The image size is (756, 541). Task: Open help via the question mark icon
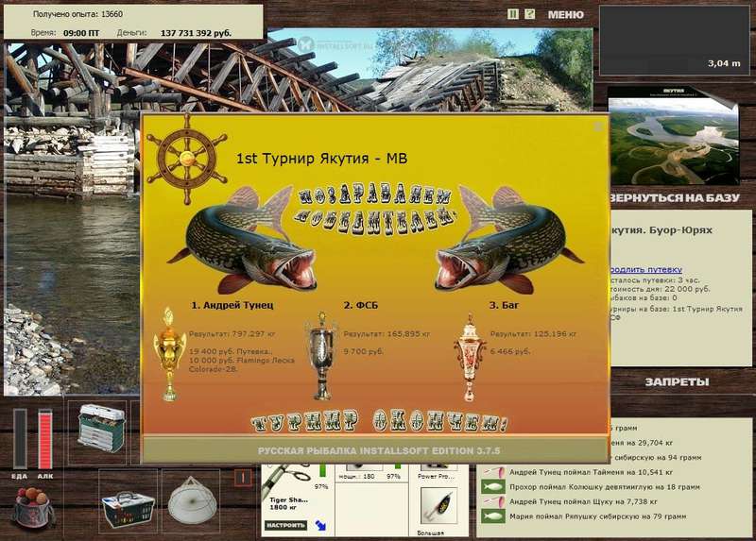[x=529, y=14]
